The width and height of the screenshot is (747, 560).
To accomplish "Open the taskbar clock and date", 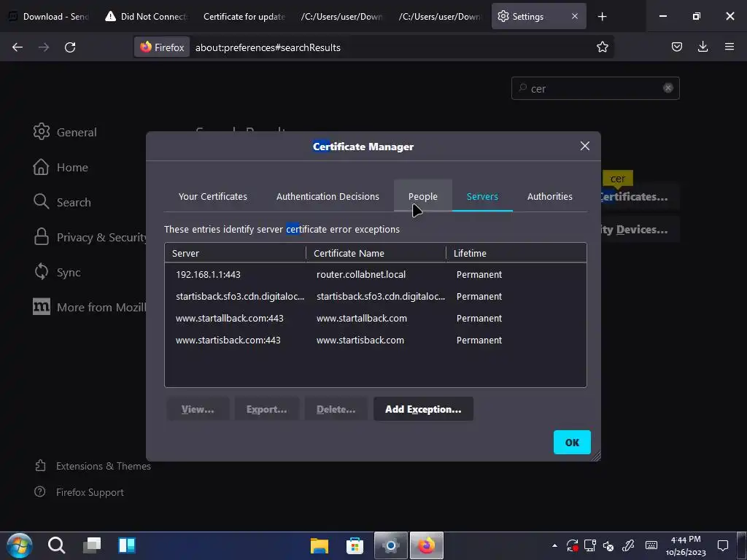I will (x=686, y=545).
